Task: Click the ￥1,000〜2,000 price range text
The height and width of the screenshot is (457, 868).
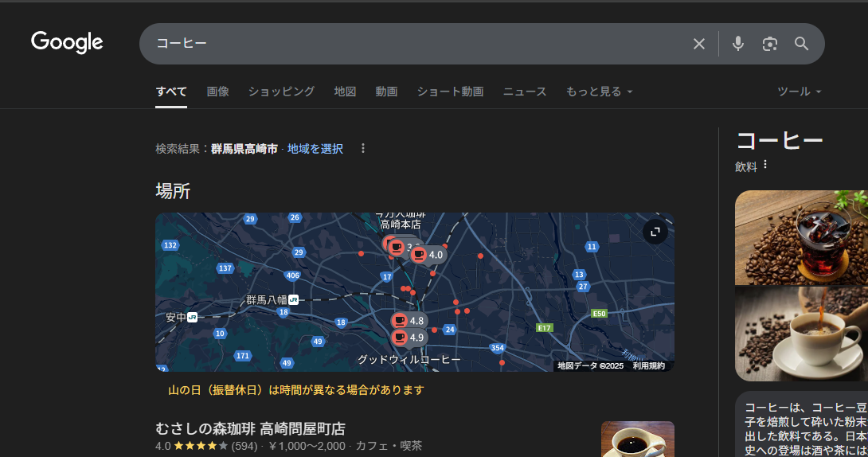Action: click(x=307, y=446)
